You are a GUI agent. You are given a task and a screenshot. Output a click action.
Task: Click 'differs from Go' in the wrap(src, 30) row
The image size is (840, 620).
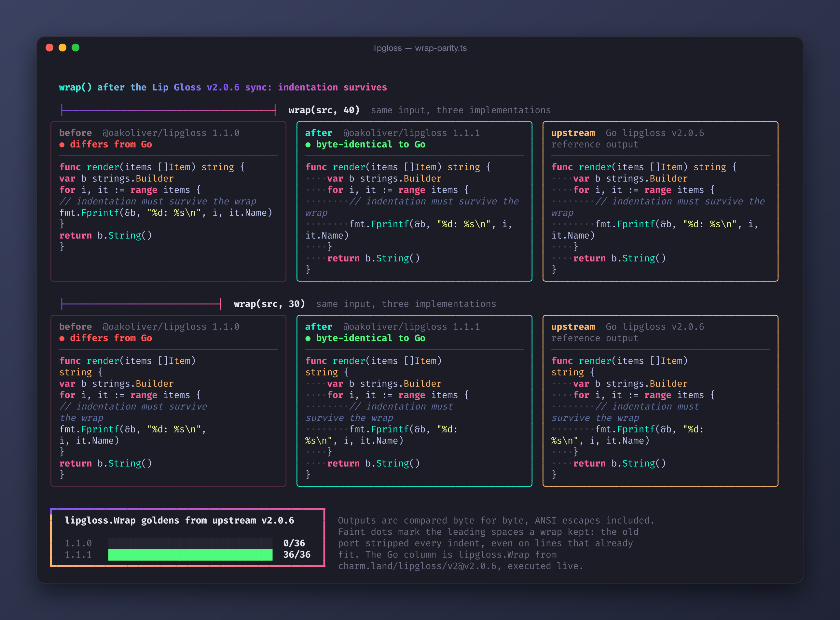[x=111, y=338]
